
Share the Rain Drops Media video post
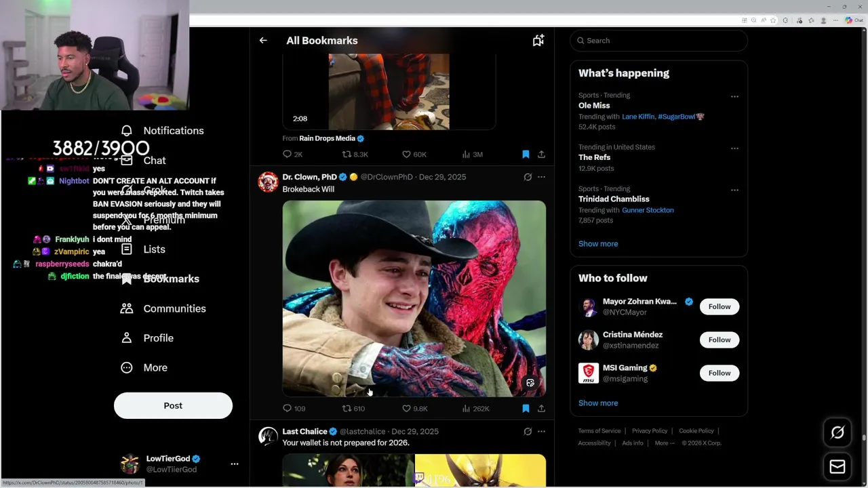[541, 155]
